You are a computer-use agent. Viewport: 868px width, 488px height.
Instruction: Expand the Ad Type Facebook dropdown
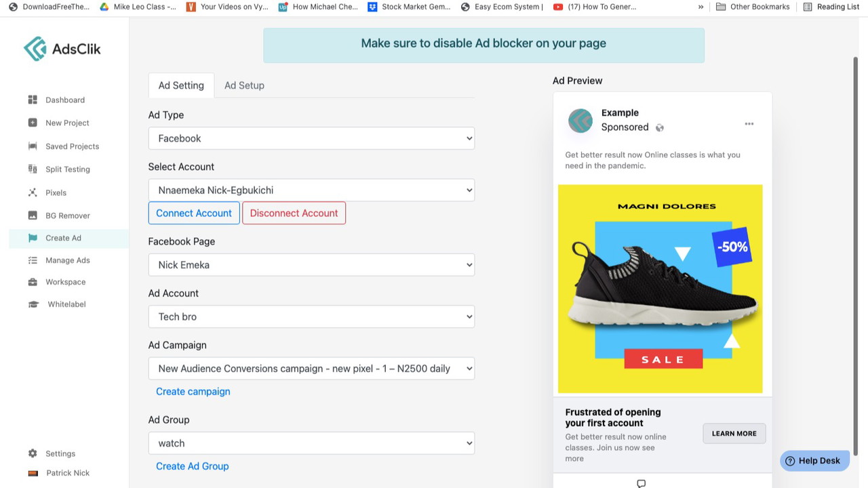pyautogui.click(x=311, y=138)
